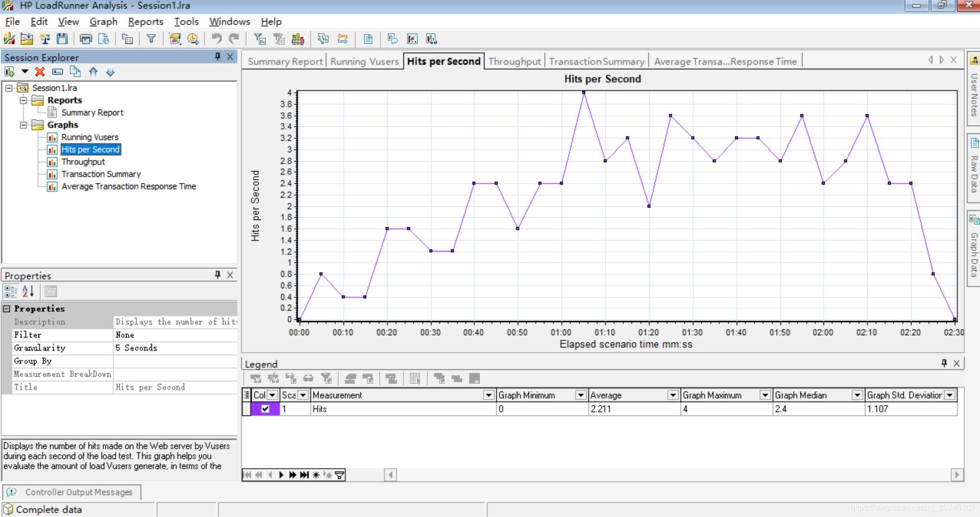The width and height of the screenshot is (980, 517).
Task: Switch to the Summary Report tab
Action: tap(285, 61)
